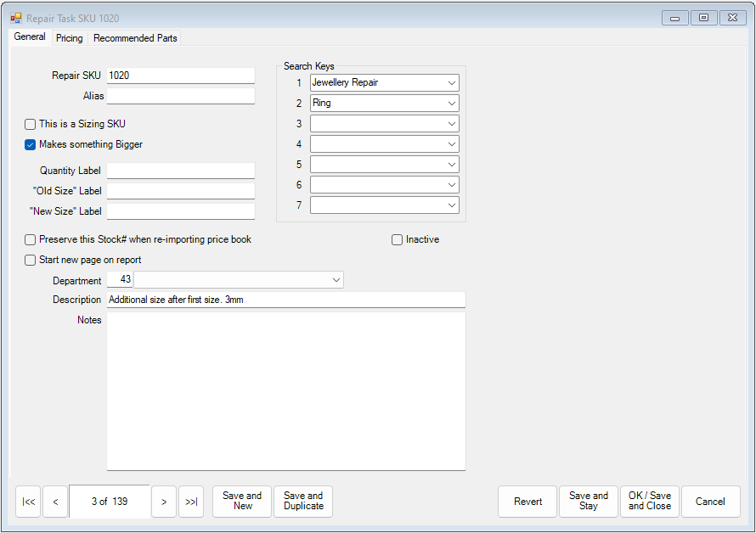The image size is (756, 533).
Task: Expand the Department dropdown
Action: (x=337, y=279)
